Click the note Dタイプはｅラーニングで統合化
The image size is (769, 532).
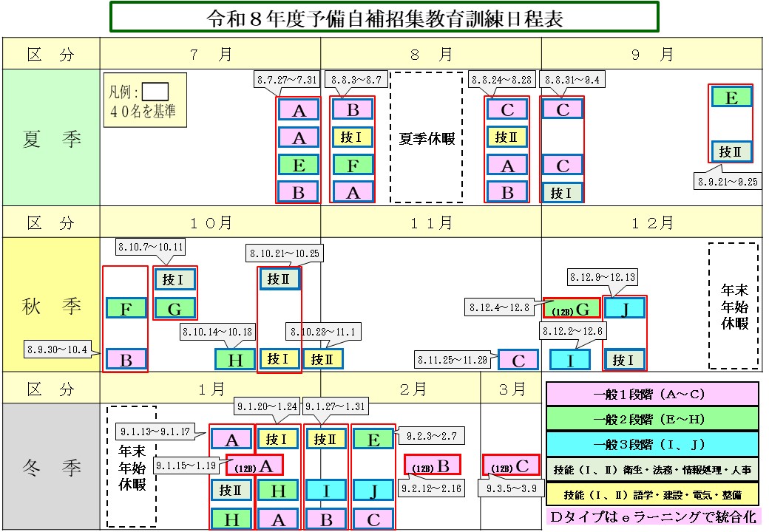tap(653, 516)
